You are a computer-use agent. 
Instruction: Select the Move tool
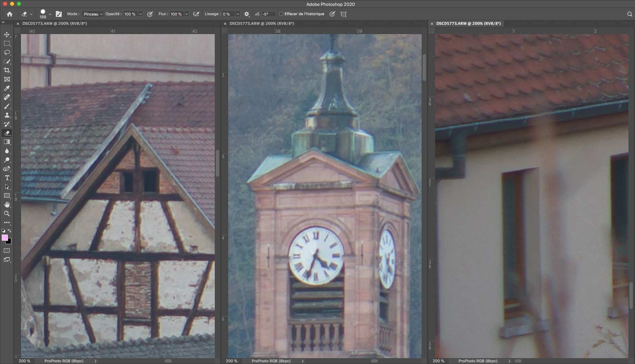7,35
